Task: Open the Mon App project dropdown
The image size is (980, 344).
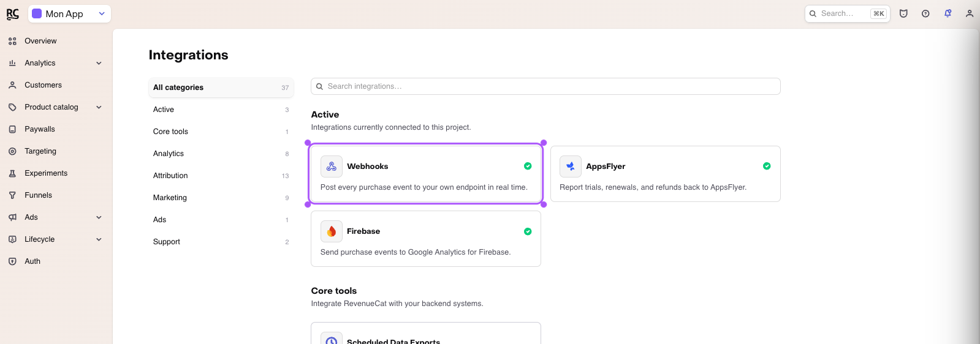Action: [69, 13]
